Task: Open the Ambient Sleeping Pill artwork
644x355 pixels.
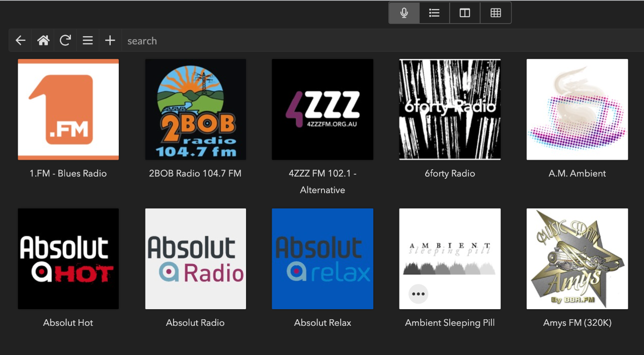Action: pyautogui.click(x=450, y=259)
